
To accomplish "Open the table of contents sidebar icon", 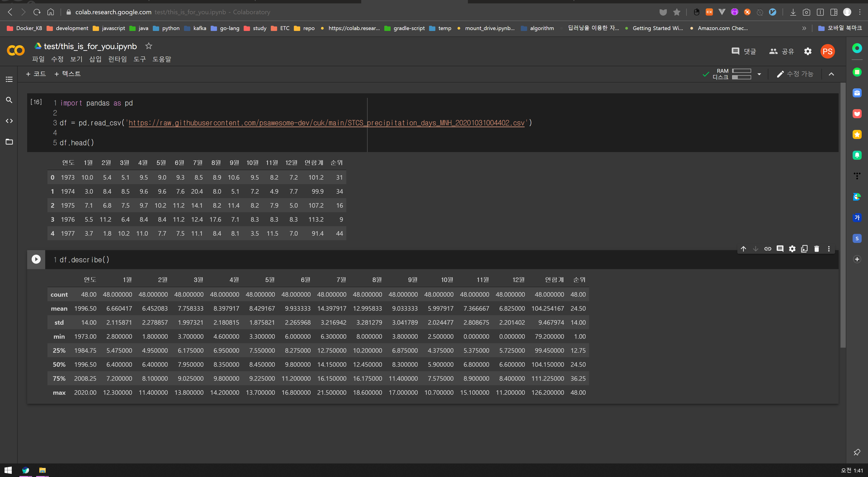I will pos(9,79).
